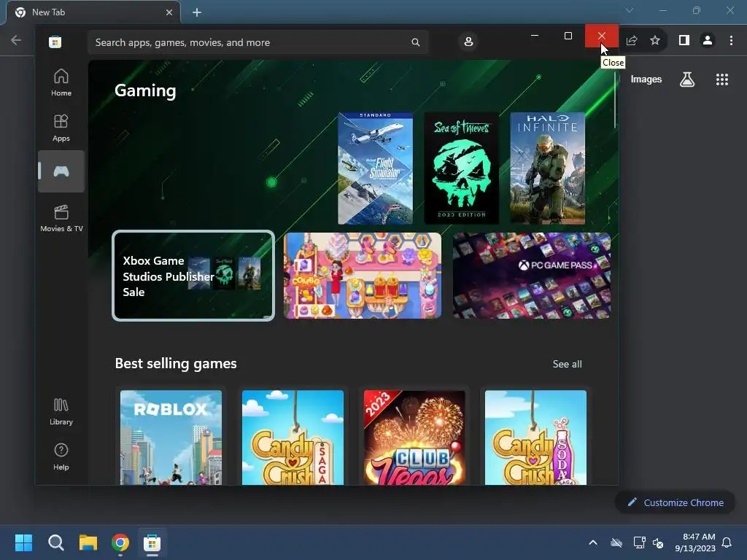Open the PC Game Pass banner
Screen dimensions: 747x560
pyautogui.click(x=532, y=276)
